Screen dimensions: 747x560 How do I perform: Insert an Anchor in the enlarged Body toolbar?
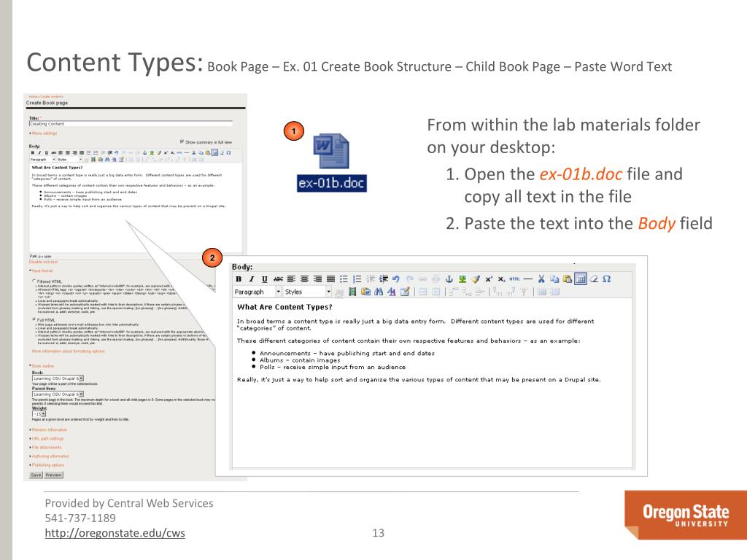point(449,279)
